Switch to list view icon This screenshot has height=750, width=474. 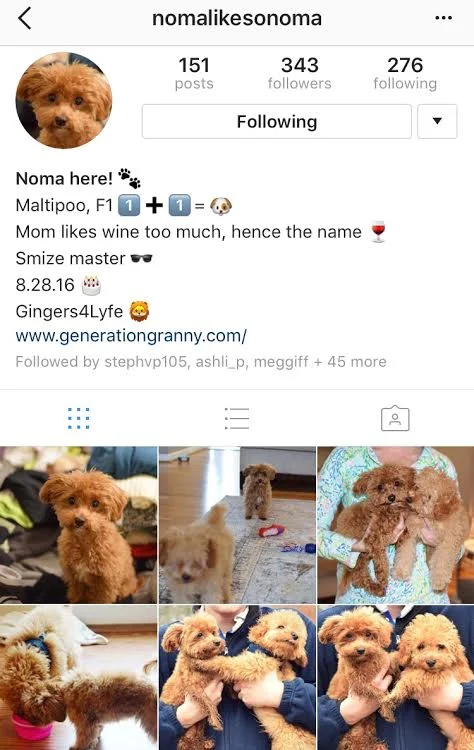click(x=237, y=419)
